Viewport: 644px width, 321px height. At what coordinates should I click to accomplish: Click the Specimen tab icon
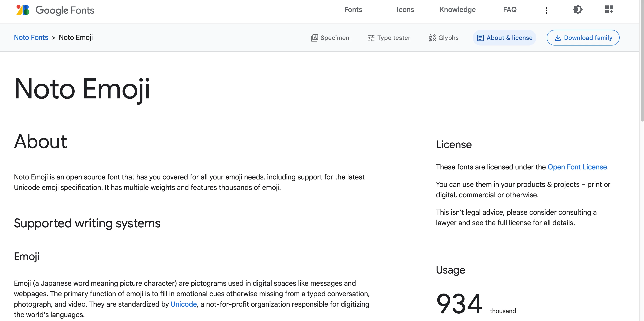[314, 38]
